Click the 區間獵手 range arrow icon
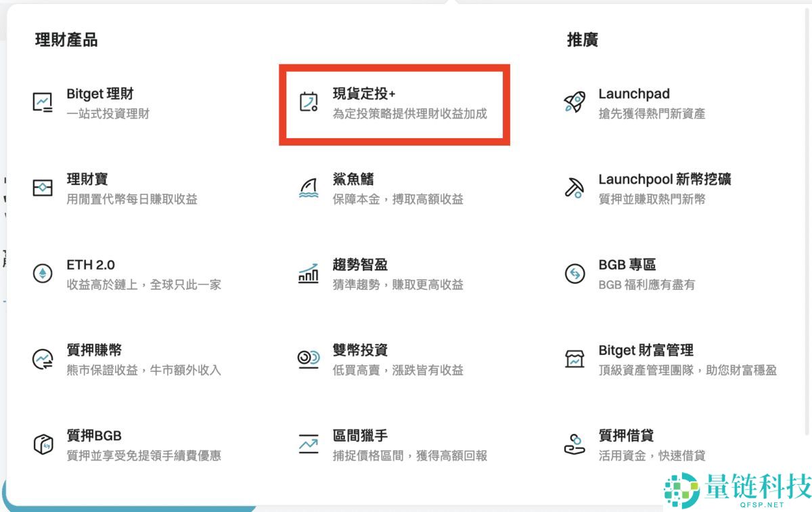 (309, 444)
